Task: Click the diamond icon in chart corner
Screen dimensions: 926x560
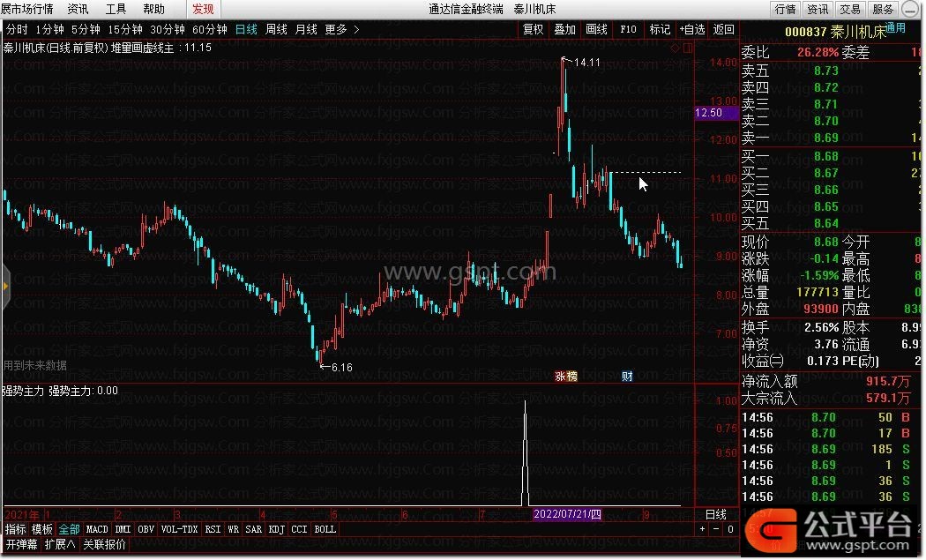Action: click(x=675, y=49)
